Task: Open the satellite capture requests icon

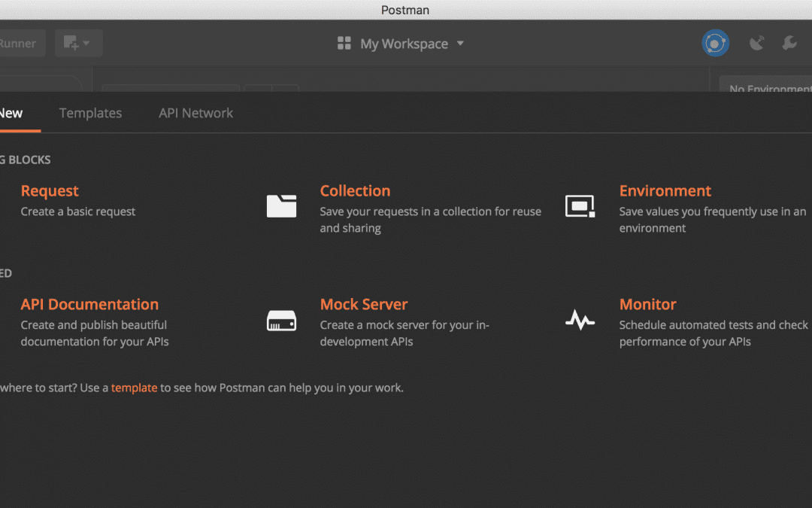Action: pos(756,43)
